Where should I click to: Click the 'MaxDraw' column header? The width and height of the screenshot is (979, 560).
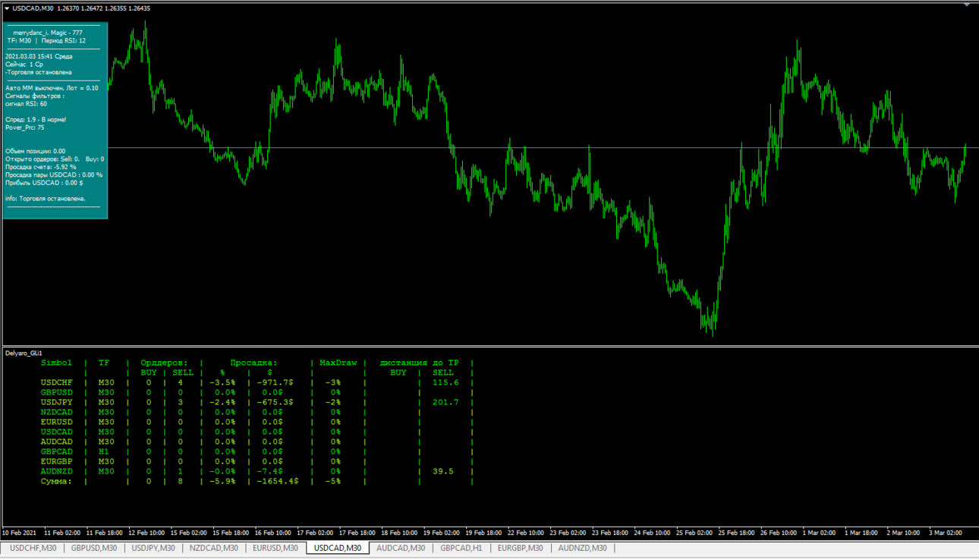(x=338, y=363)
